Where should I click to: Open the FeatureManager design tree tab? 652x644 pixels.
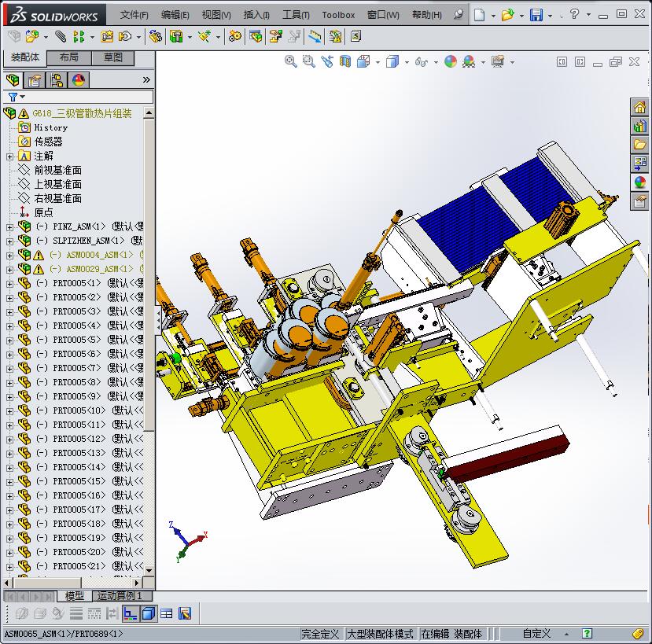[13, 80]
